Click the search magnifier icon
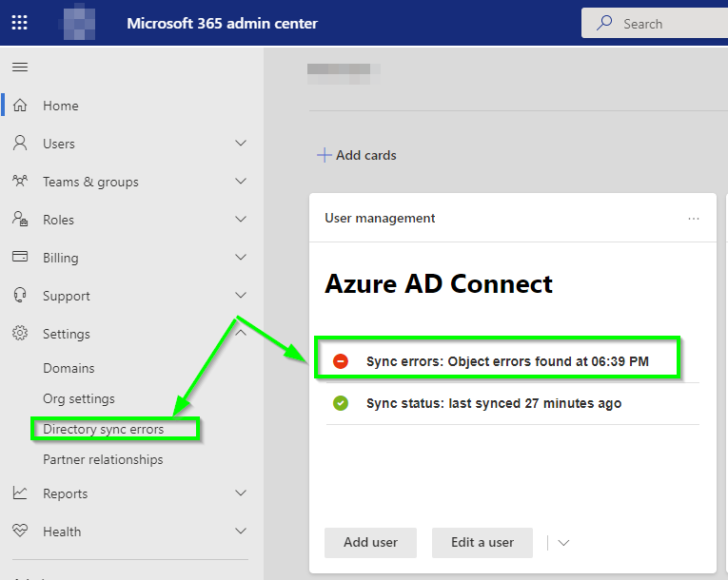 604,23
